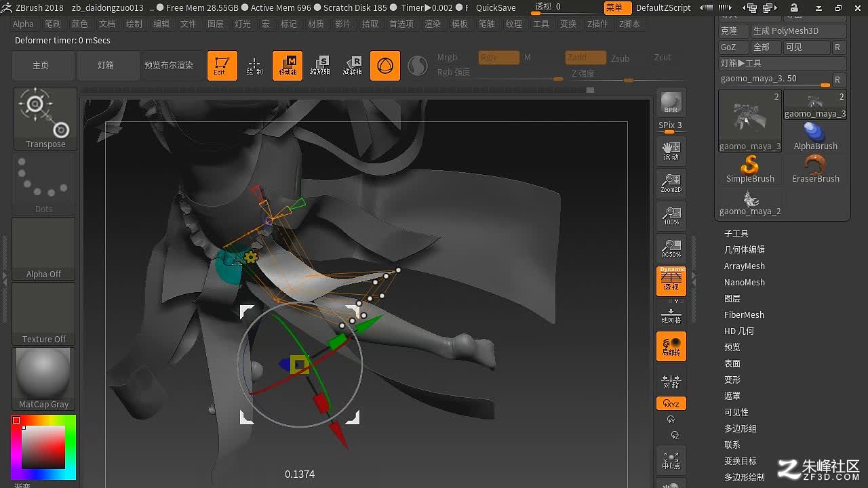Image resolution: width=868 pixels, height=488 pixels.
Task: Click the Zoom2D icon
Action: 671,183
